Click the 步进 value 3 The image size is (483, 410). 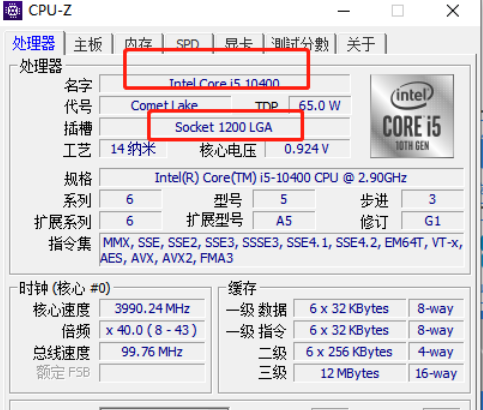[x=432, y=199]
